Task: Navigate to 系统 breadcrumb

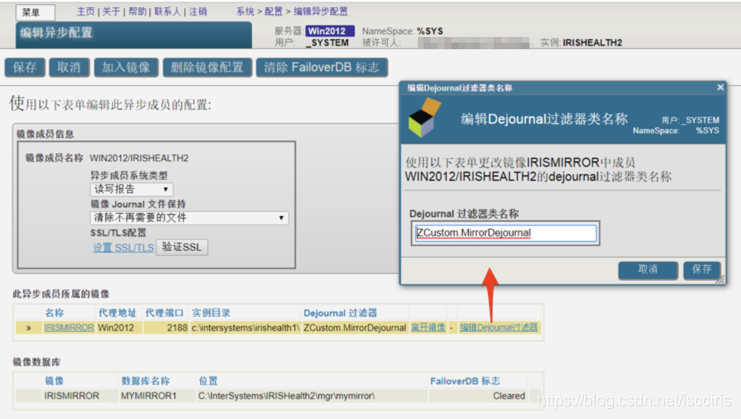Action: pyautogui.click(x=245, y=11)
